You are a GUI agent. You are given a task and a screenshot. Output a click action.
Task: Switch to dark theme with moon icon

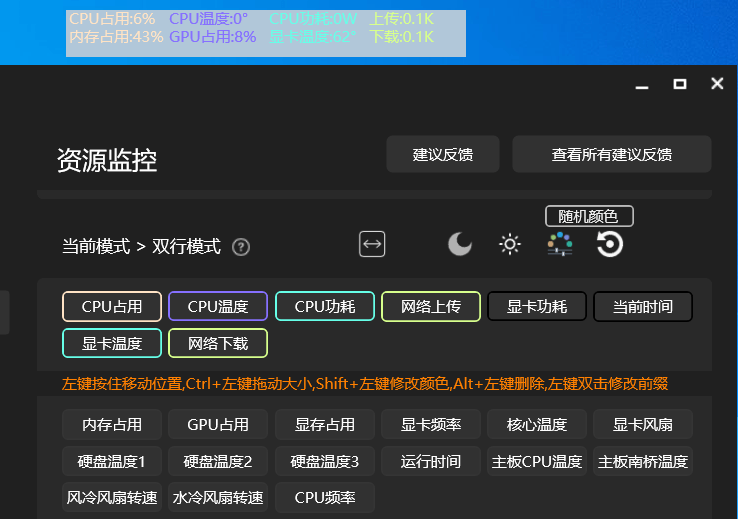pos(459,244)
